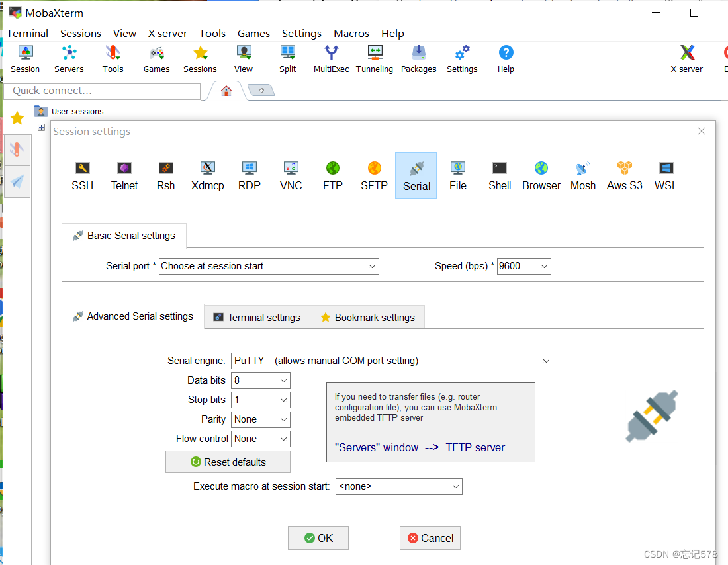Select the Mosh session type
This screenshot has width=728, height=565.
(582, 175)
